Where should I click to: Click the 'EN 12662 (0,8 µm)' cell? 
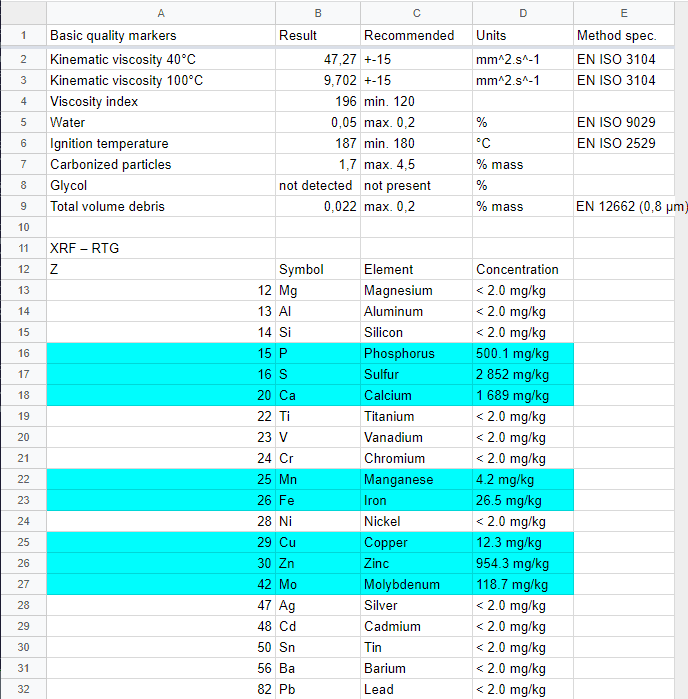click(624, 206)
